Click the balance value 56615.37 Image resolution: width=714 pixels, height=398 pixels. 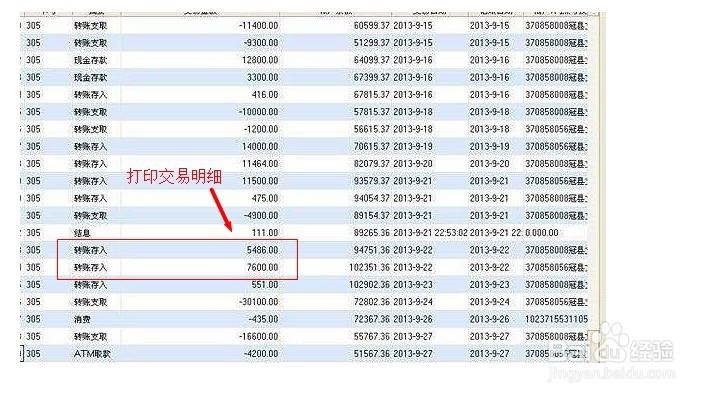(372, 129)
